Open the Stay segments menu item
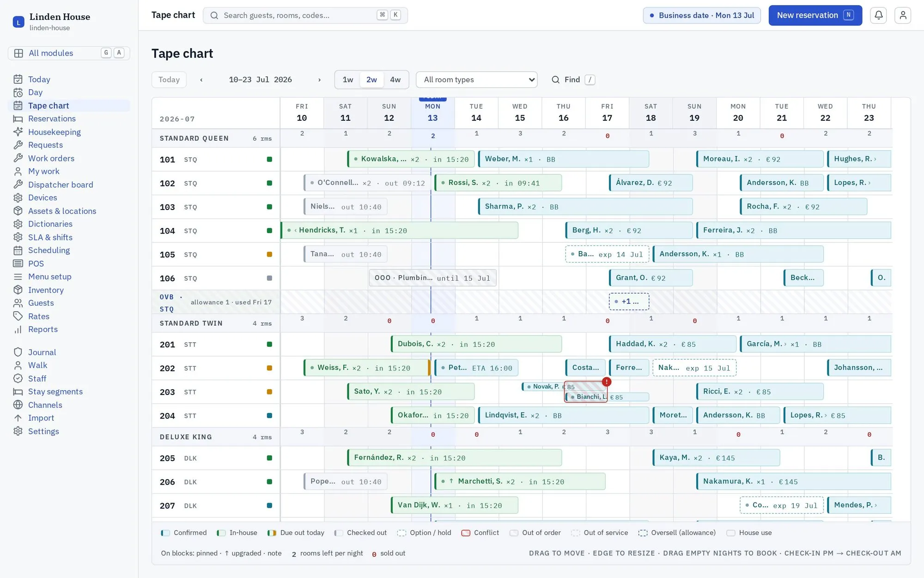This screenshot has width=924, height=578. pyautogui.click(x=69, y=392)
